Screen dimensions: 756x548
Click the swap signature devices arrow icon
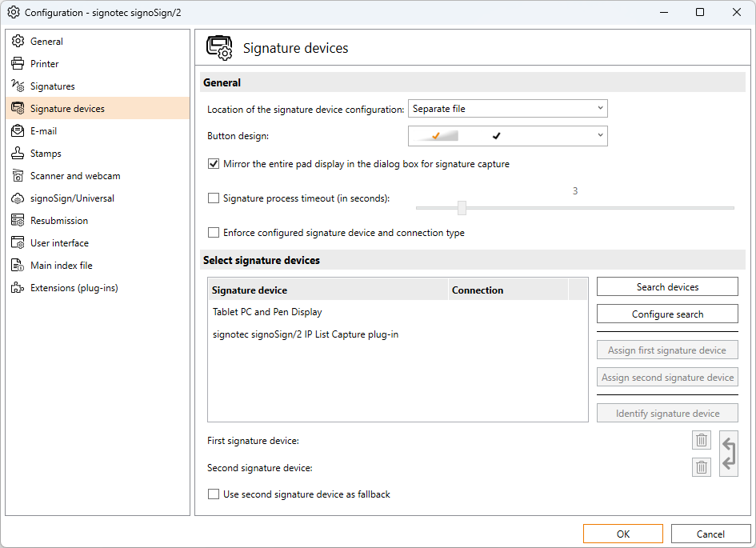[729, 454]
